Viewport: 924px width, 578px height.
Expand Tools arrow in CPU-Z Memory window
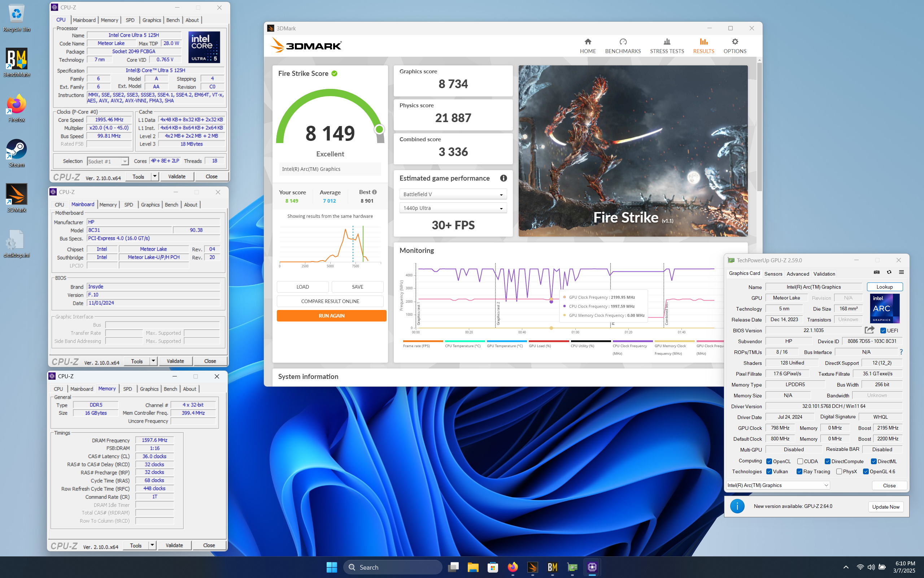click(x=152, y=545)
